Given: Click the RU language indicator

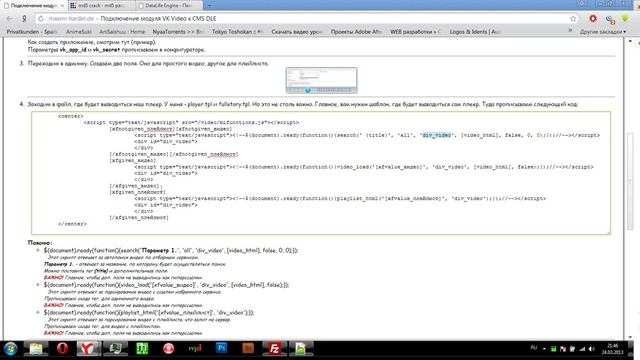Looking at the screenshot, I should click(533, 348).
